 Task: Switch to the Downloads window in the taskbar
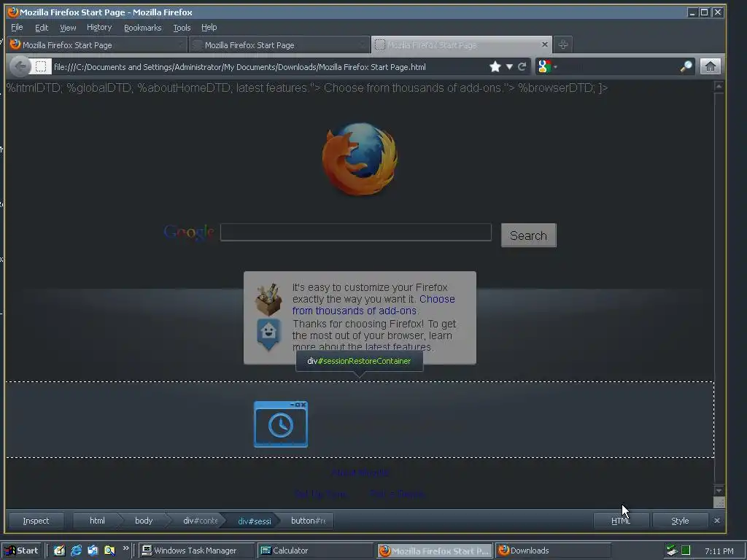[x=553, y=551]
